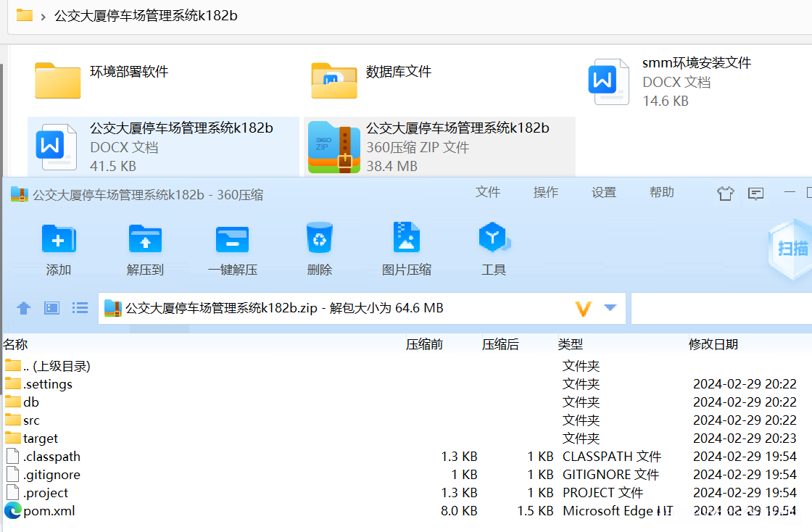
Task: Click the 一键解压 (one-click extract) icon
Action: click(233, 239)
